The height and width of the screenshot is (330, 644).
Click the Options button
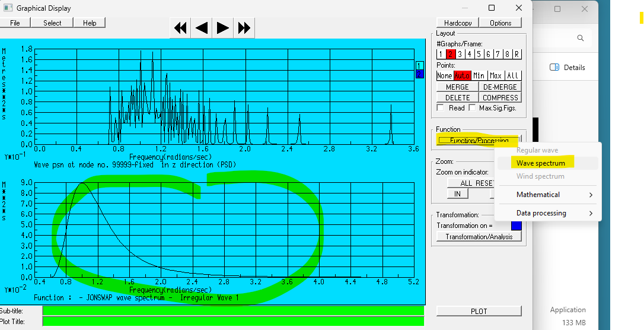pyautogui.click(x=500, y=23)
